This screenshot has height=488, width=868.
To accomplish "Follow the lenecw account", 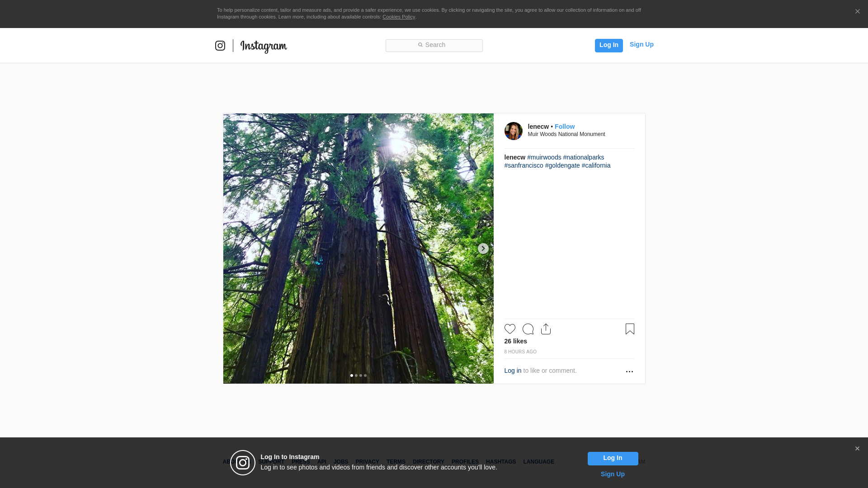I will tap(564, 127).
